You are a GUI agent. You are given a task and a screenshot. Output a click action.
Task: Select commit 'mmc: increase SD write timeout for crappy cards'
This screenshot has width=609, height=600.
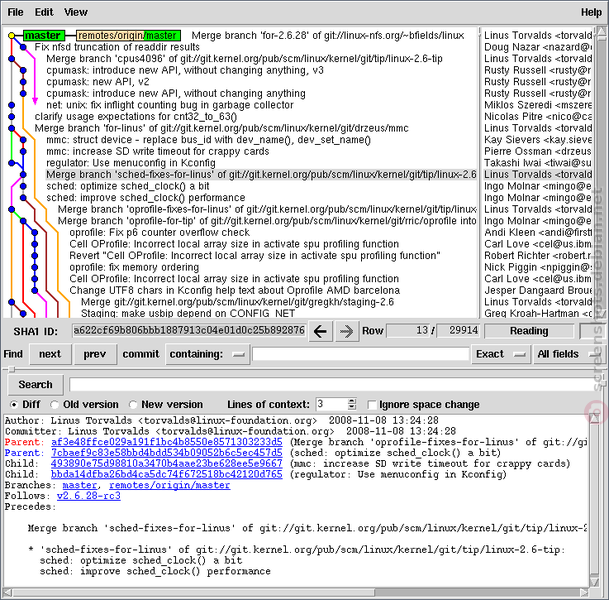point(157,151)
